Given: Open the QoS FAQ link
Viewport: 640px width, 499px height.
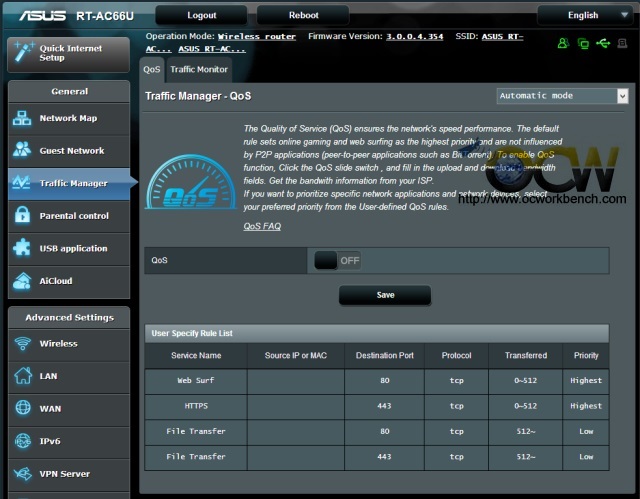Looking at the screenshot, I should tap(262, 226).
